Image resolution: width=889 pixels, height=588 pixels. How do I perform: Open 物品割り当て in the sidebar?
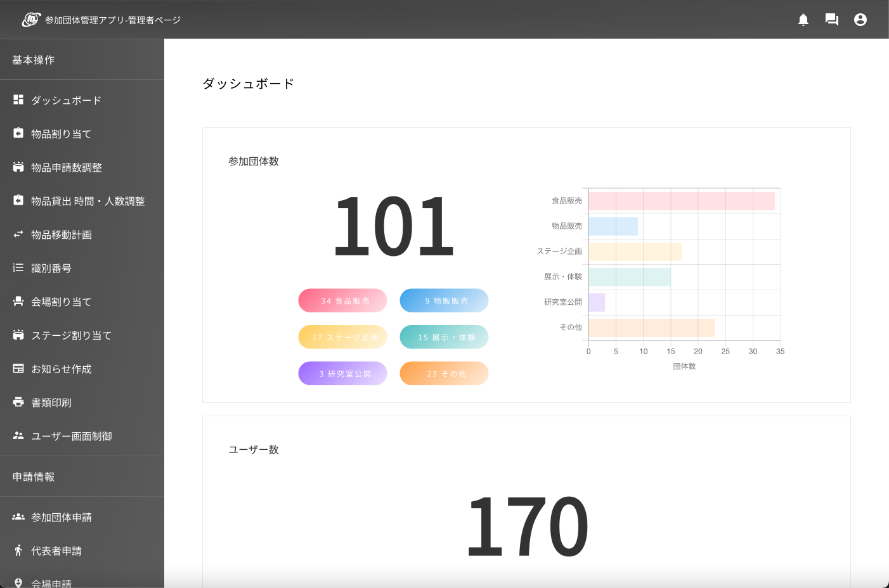(x=62, y=134)
